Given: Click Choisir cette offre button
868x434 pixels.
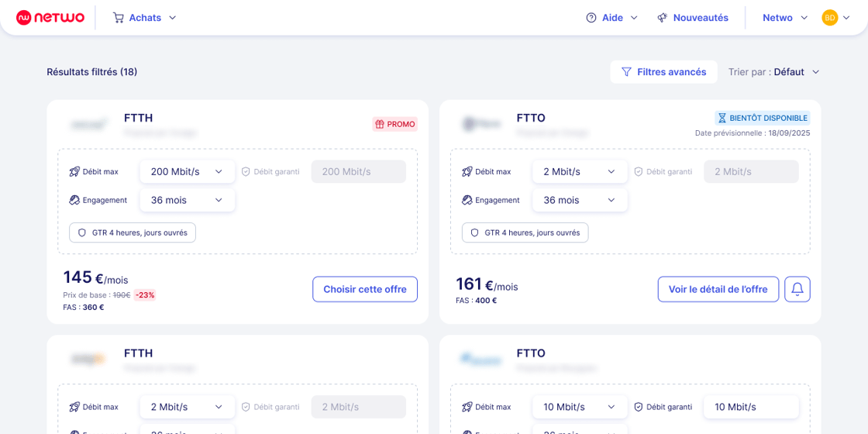Looking at the screenshot, I should 365,289.
